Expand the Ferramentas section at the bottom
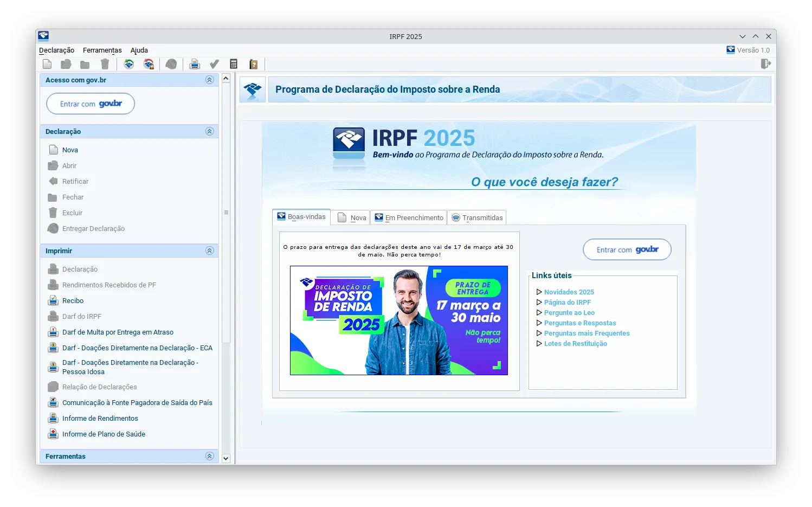Image resolution: width=812 pixels, height=507 pixels. 209,456
